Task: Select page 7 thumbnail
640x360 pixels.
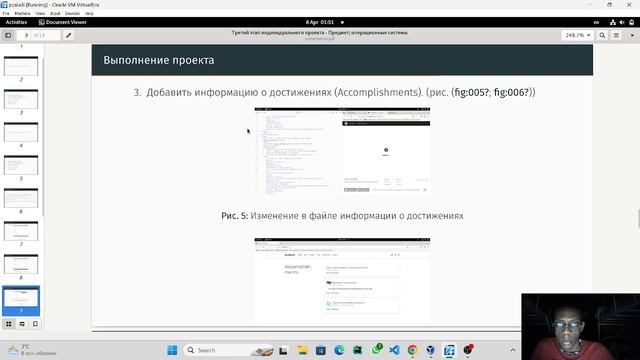Action: [x=21, y=231]
